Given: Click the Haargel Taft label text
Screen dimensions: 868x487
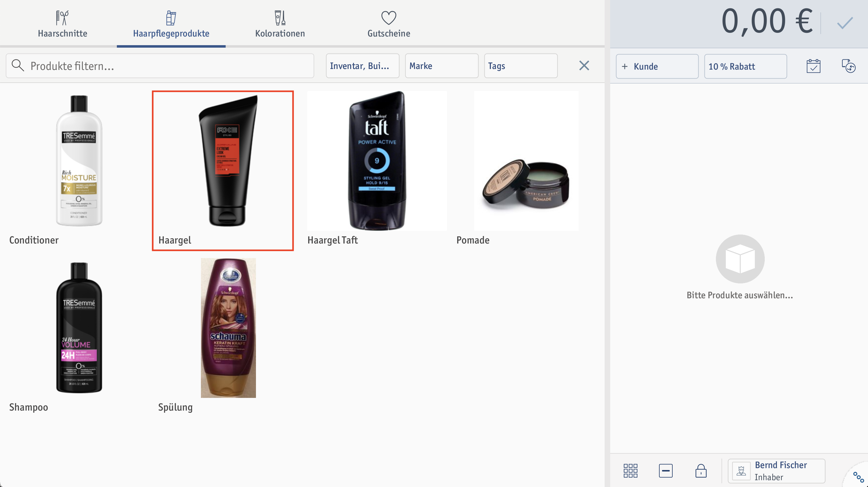Looking at the screenshot, I should (332, 240).
